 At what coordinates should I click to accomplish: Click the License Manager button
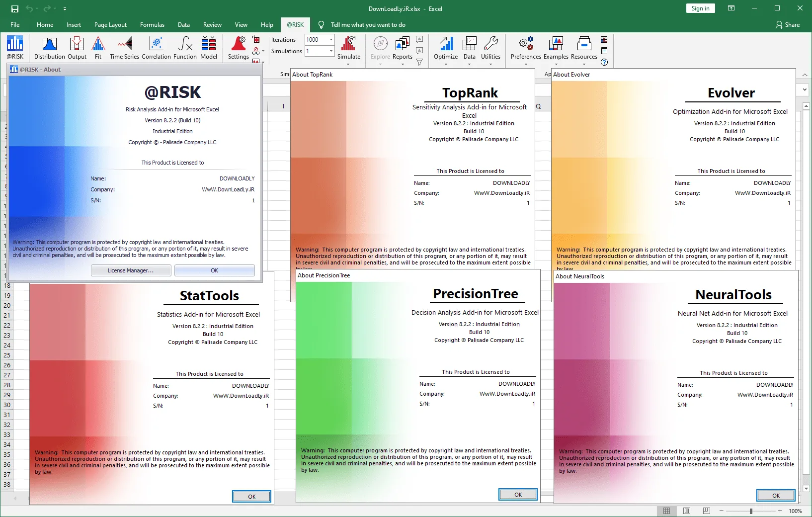pos(131,270)
